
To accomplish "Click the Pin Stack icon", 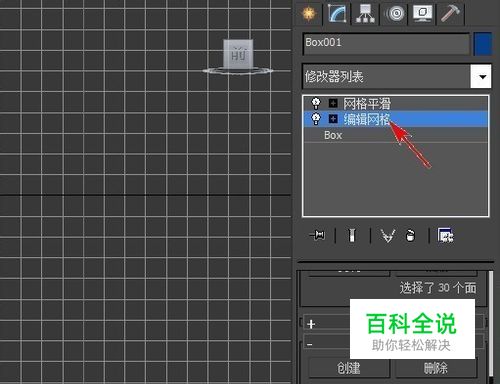I will click(x=317, y=235).
